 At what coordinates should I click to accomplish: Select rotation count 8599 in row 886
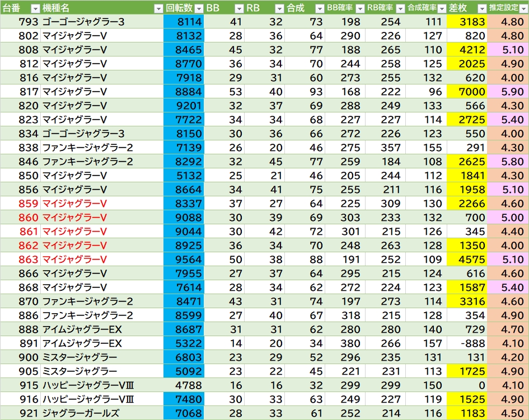click(x=184, y=315)
